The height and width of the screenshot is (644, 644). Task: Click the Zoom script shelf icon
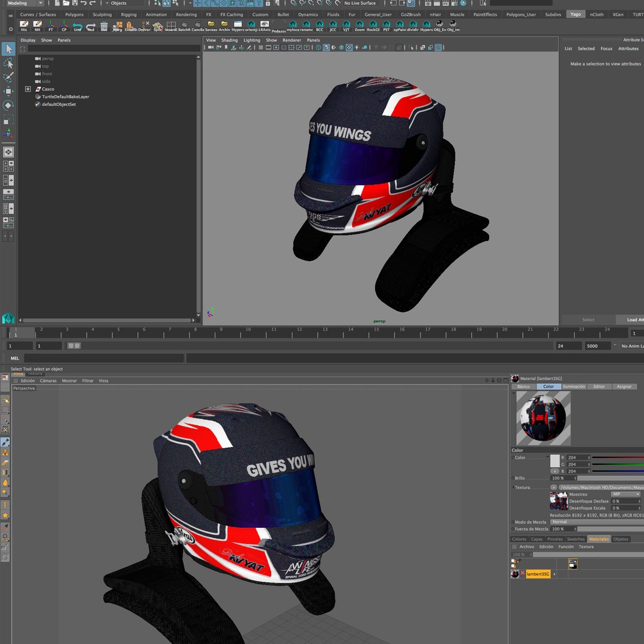tap(360, 26)
